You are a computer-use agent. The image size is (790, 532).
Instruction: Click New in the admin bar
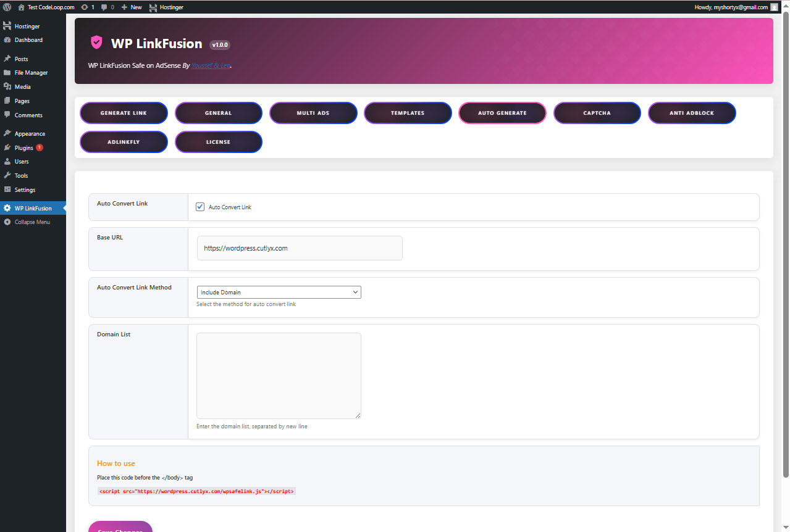point(132,7)
